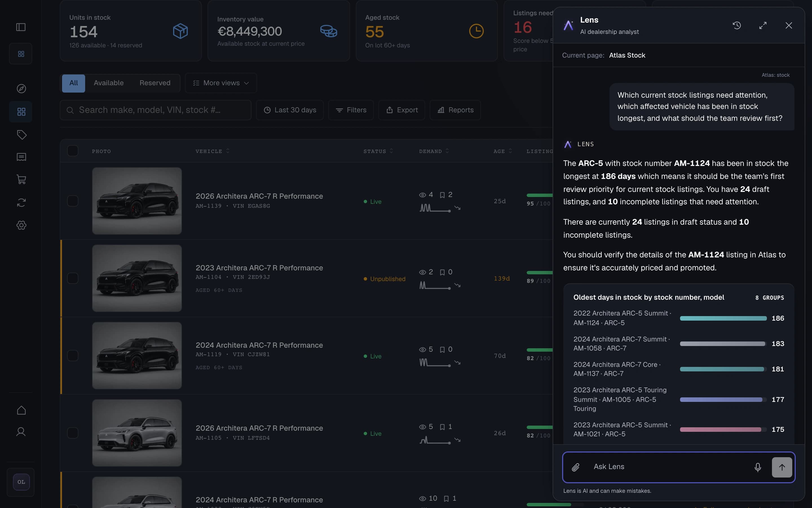The height and width of the screenshot is (508, 812).
Task: Check the box for AM-1104 row
Action: pos(73,278)
